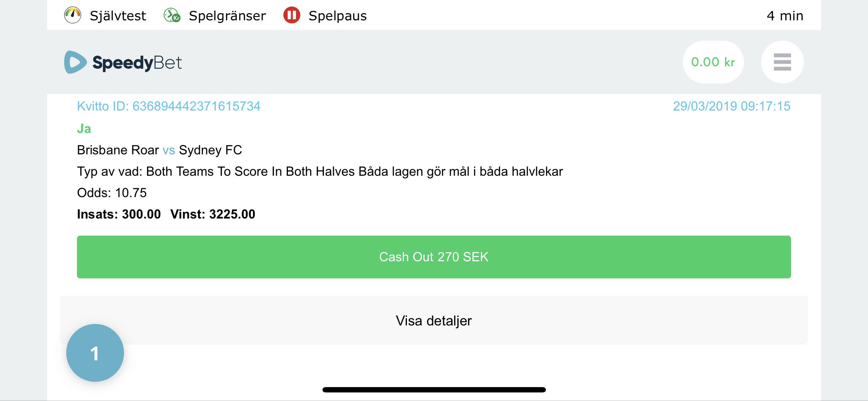Open the Självtest gauge icon
Image resolution: width=868 pixels, height=401 pixels.
click(73, 15)
